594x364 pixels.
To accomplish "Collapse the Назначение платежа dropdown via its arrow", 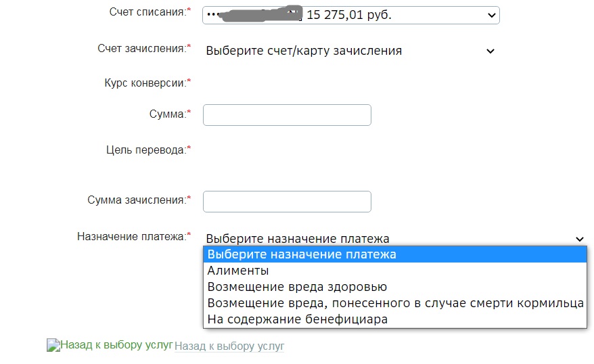I will [x=579, y=239].
